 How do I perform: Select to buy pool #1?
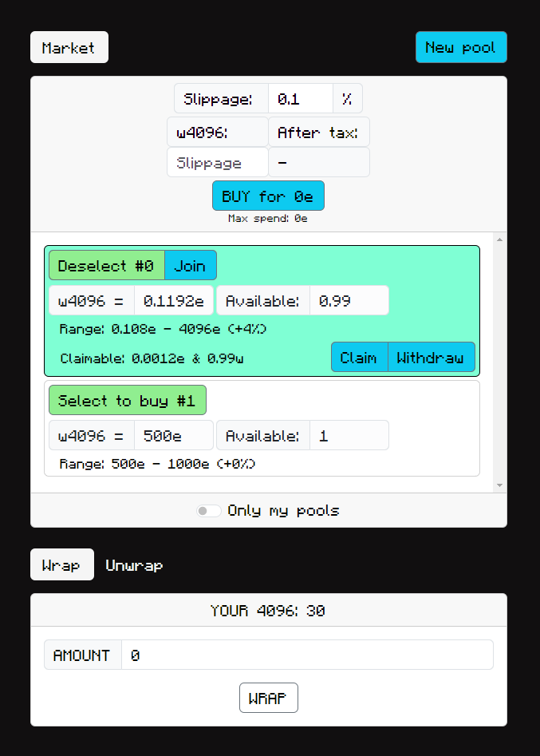[128, 400]
